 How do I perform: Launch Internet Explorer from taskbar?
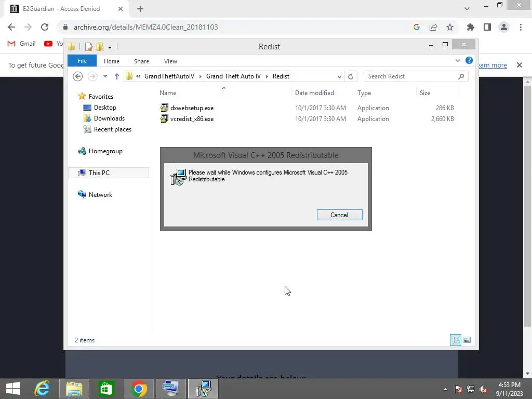[42, 389]
